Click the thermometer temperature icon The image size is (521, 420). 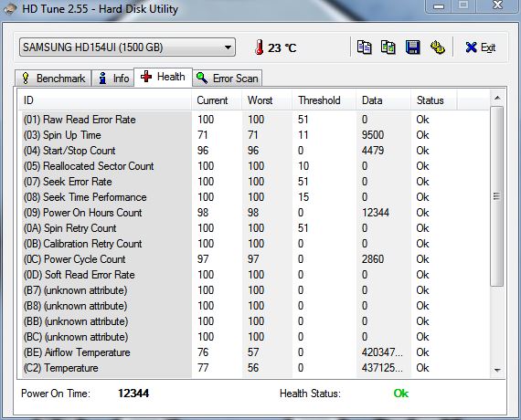point(260,47)
